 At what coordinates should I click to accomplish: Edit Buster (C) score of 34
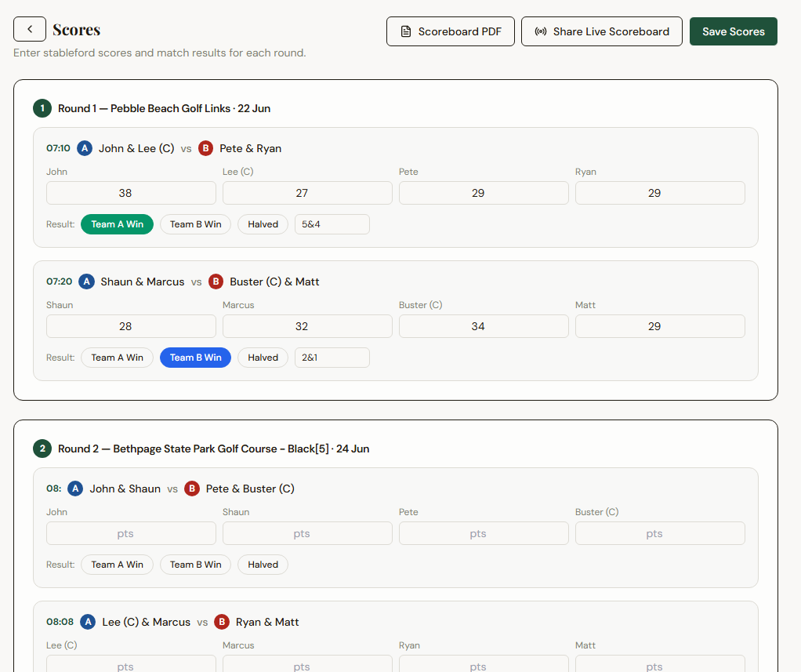pyautogui.click(x=484, y=326)
